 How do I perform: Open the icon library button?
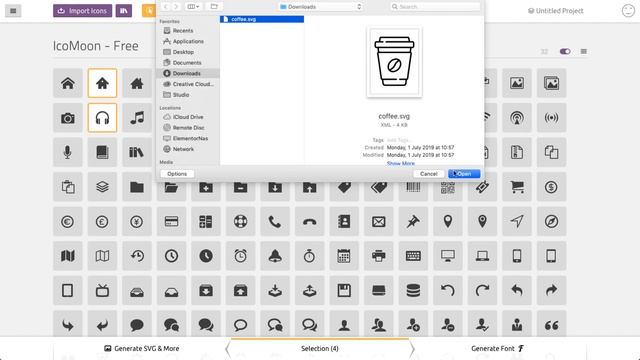(124, 11)
